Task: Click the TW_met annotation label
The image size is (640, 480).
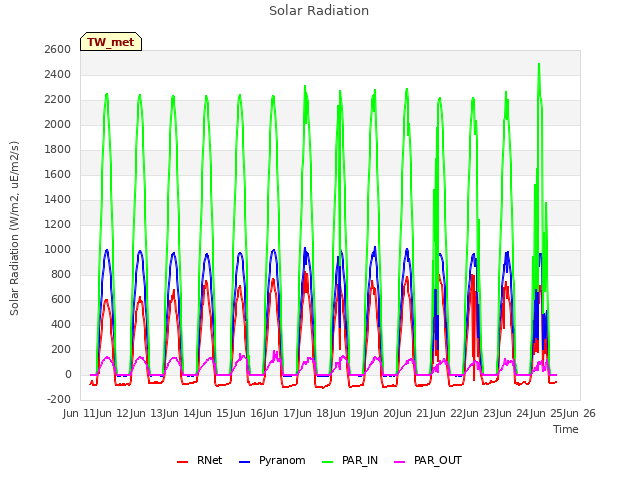Action: point(111,42)
